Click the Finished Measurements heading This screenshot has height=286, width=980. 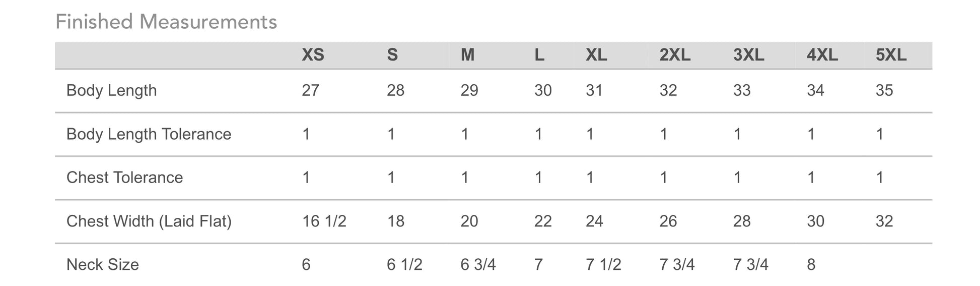tap(166, 22)
